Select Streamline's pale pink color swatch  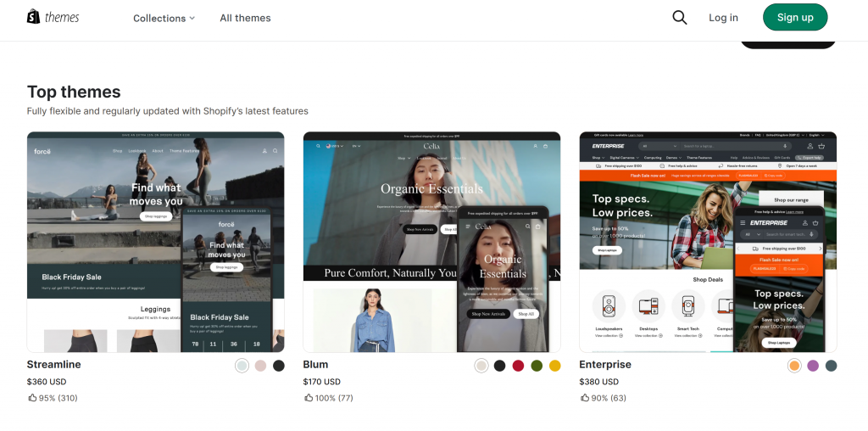[260, 366]
